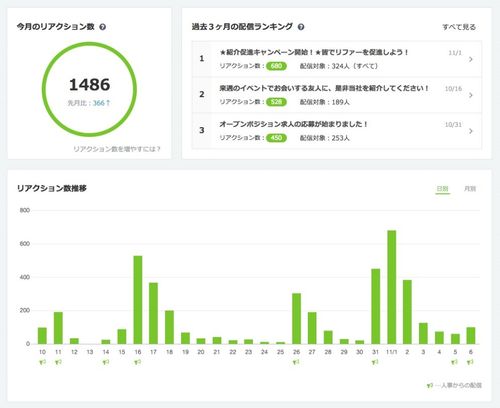This screenshot has width=500, height=408.
Task: Click the 800 y-axis label
Action: [x=25, y=210]
